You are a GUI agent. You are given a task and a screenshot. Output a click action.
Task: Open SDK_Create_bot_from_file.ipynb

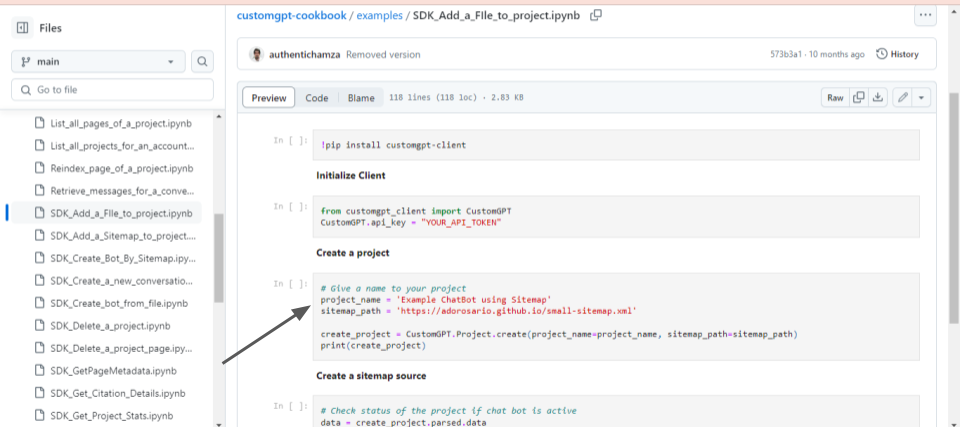[119, 303]
